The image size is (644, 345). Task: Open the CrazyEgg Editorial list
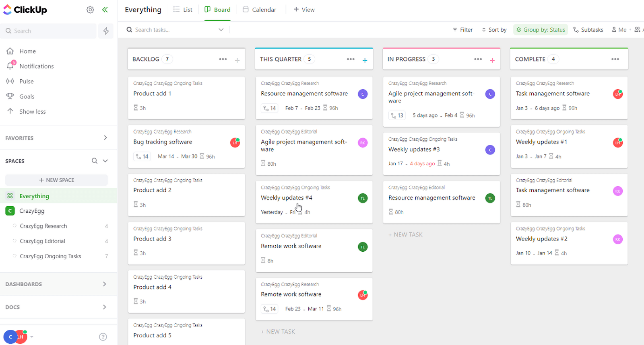tap(43, 241)
